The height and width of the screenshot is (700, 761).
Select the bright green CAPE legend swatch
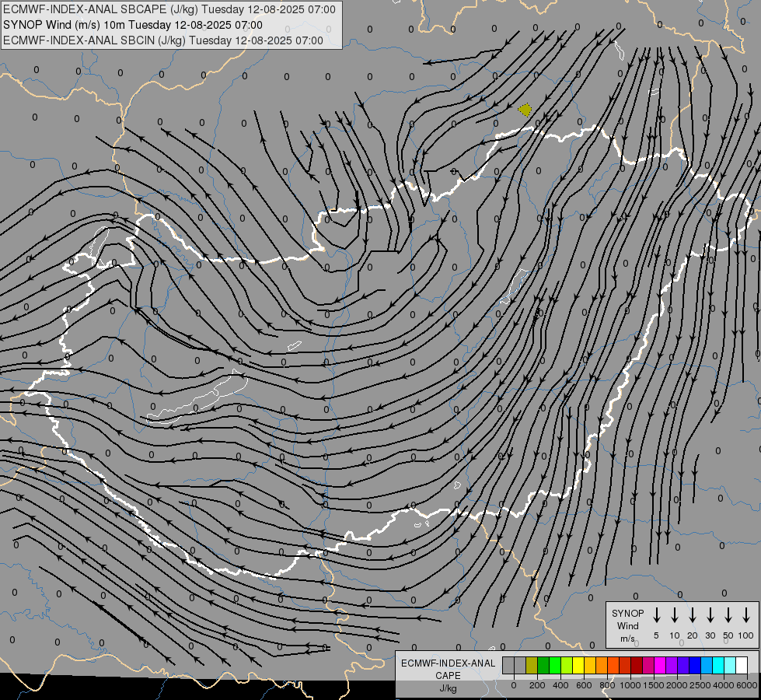(555, 665)
